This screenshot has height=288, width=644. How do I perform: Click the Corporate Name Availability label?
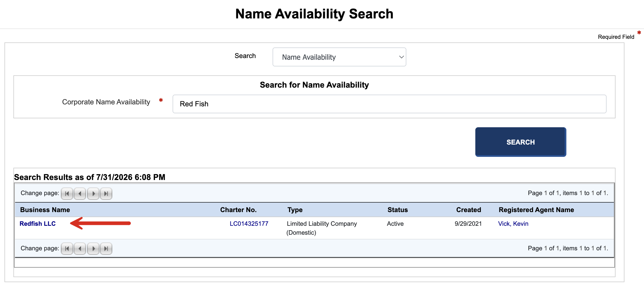[106, 102]
